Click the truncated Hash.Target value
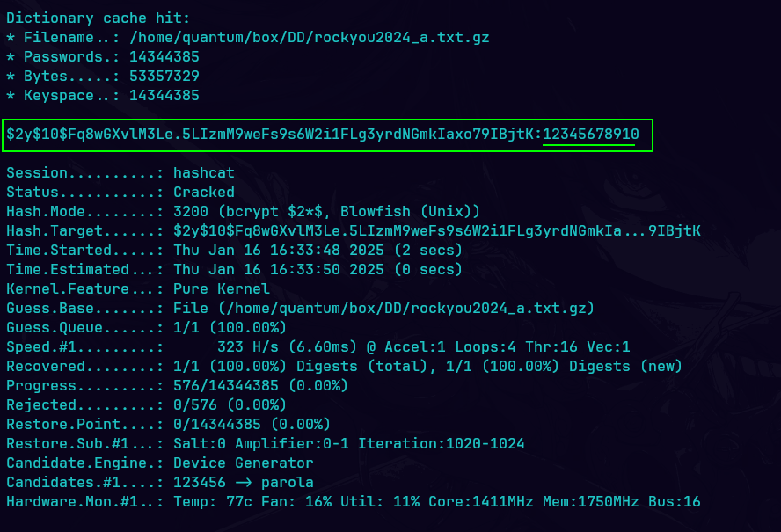 436,230
